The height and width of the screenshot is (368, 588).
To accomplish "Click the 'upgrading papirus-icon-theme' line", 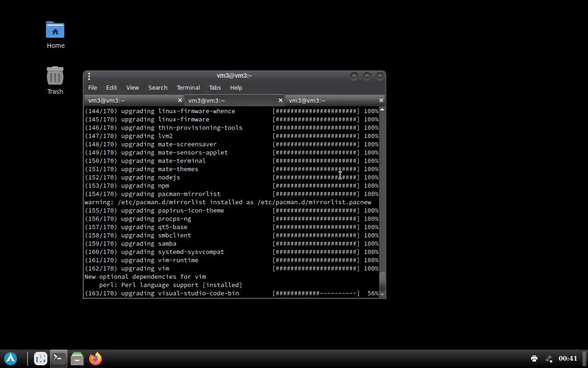I will click(x=232, y=211).
